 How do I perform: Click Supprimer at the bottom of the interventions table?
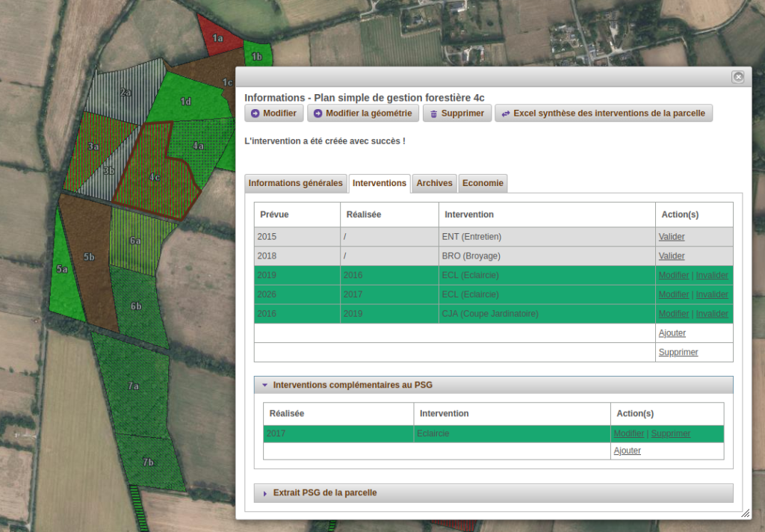coord(678,352)
